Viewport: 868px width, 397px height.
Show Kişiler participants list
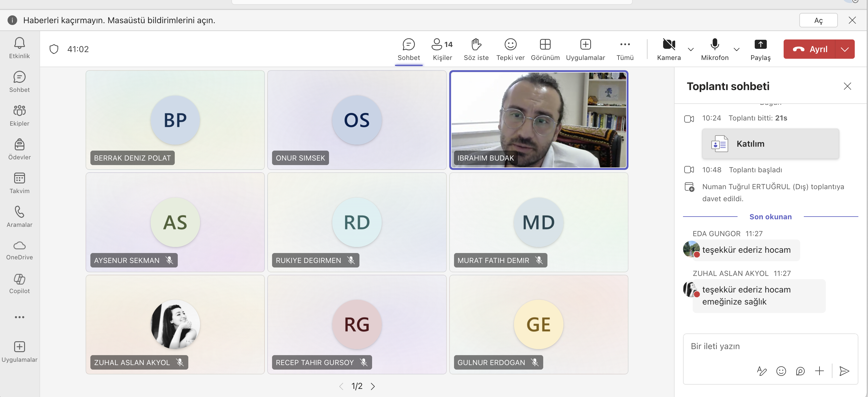[442, 49]
